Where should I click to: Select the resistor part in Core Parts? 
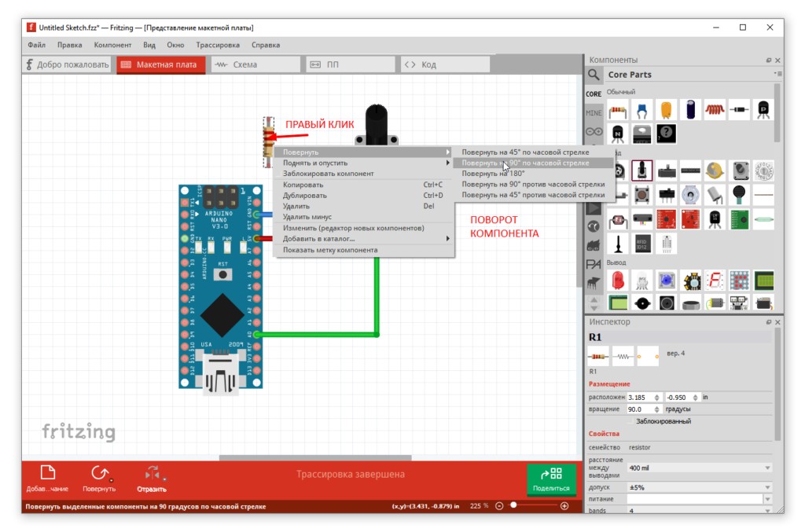[x=617, y=110]
